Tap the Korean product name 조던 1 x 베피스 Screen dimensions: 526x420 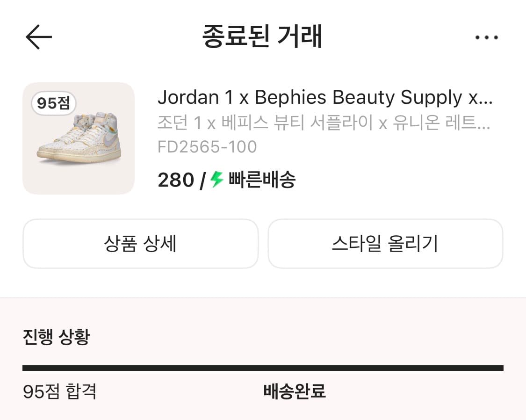tap(318, 123)
